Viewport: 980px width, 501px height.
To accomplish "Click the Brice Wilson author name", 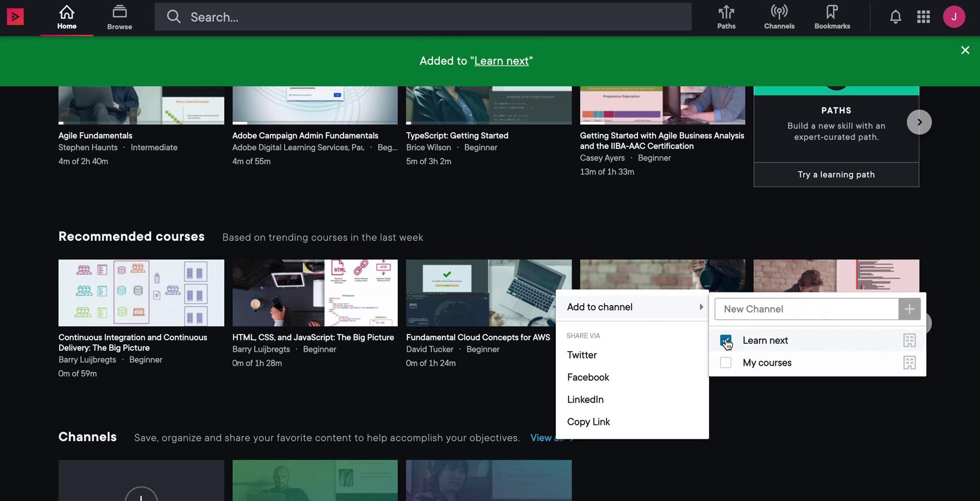I will pyautogui.click(x=429, y=147).
